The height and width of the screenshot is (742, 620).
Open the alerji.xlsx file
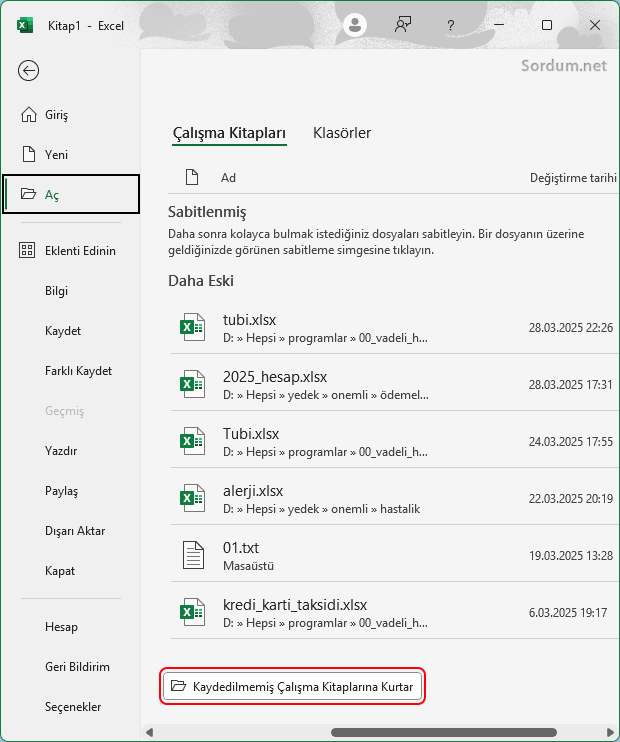click(394, 498)
